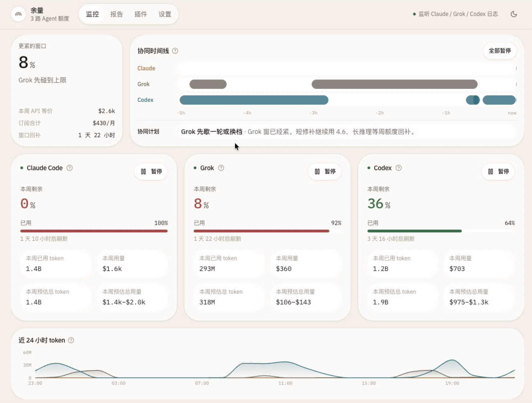Screen dimensions: 532x403
Task: Click the 本周 API 等价 $2.6k value
Action: [x=106, y=111]
